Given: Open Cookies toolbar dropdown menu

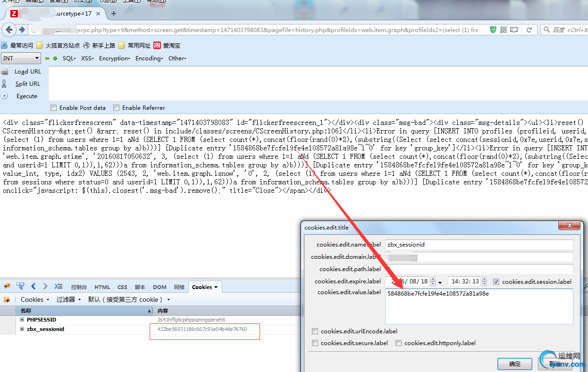Looking at the screenshot, I should pyautogui.click(x=35, y=299).
